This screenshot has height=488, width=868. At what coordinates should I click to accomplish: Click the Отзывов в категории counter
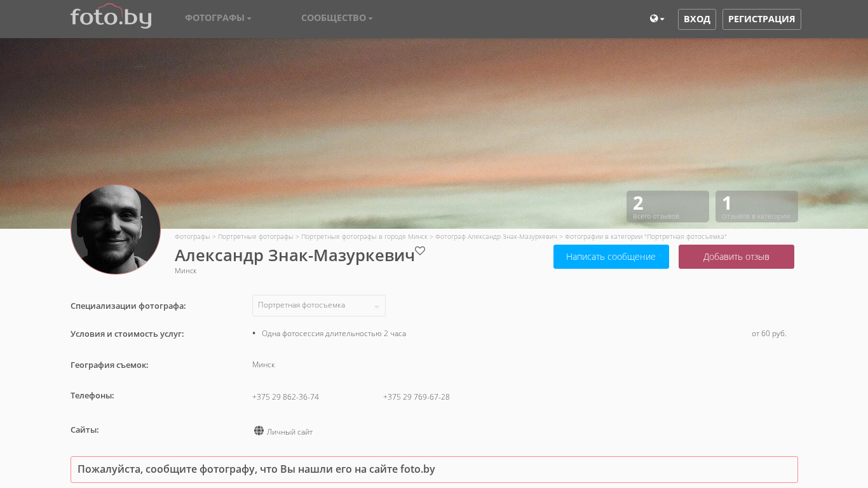coord(756,207)
